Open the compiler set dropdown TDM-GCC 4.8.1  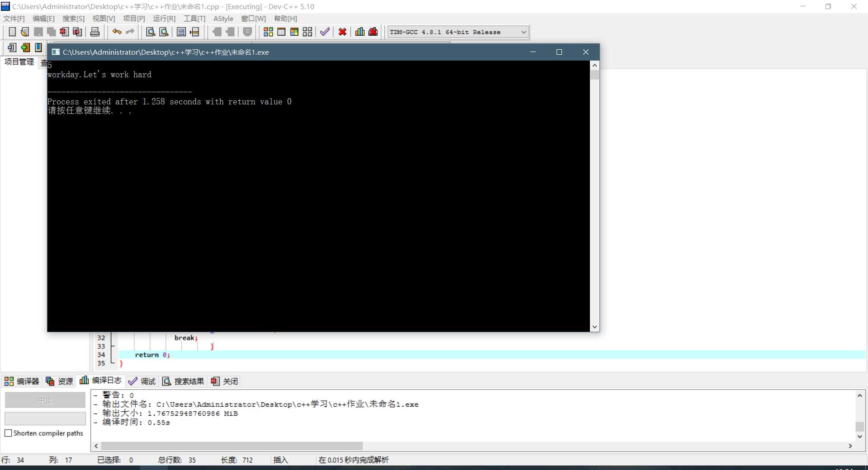(x=458, y=32)
